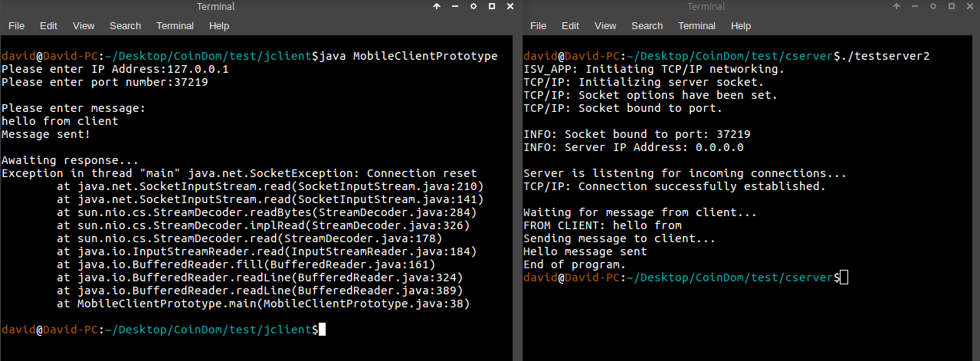This screenshot has height=361, width=980.
Task: Click 'FROM CLIENT: hello from' line
Action: pyautogui.click(x=602, y=225)
